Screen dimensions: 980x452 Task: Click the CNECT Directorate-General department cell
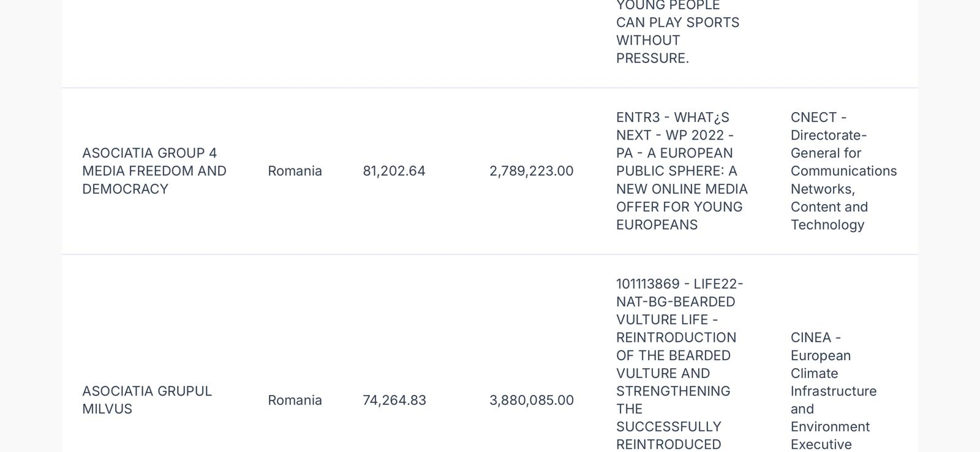coord(843,171)
